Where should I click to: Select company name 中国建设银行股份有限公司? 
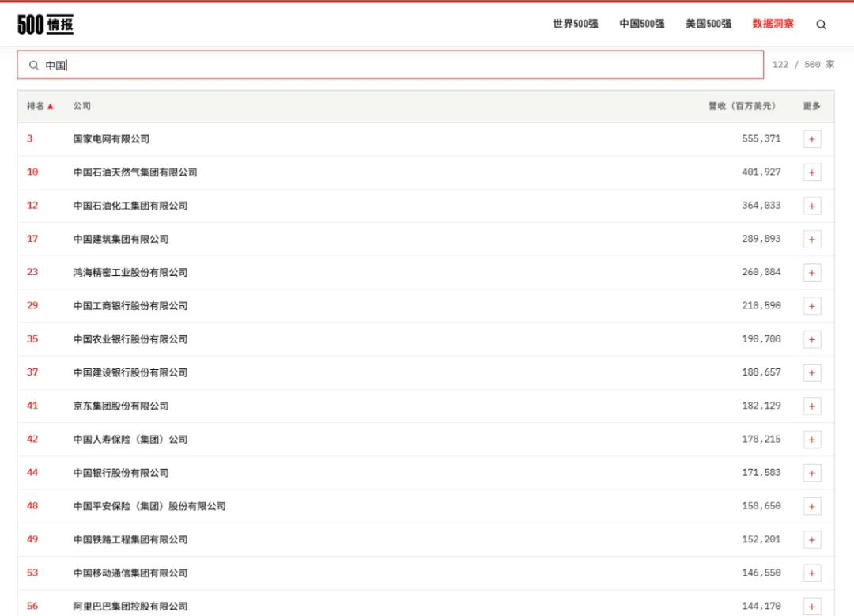click(x=130, y=372)
